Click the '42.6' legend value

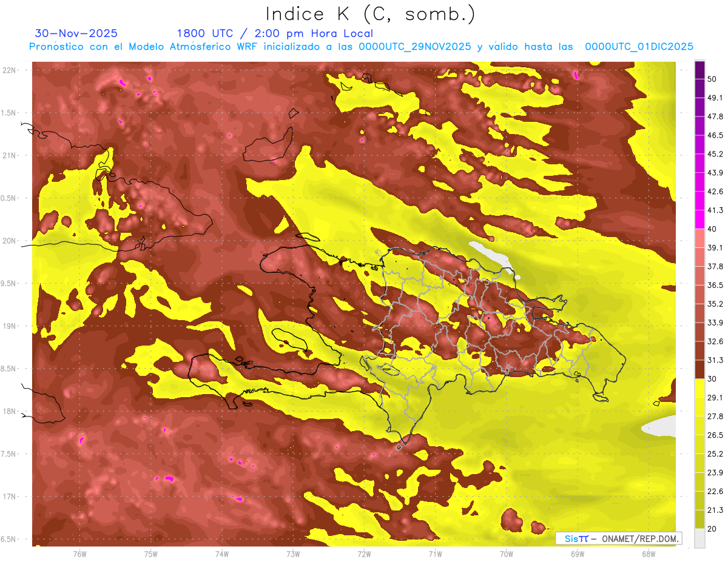click(715, 192)
